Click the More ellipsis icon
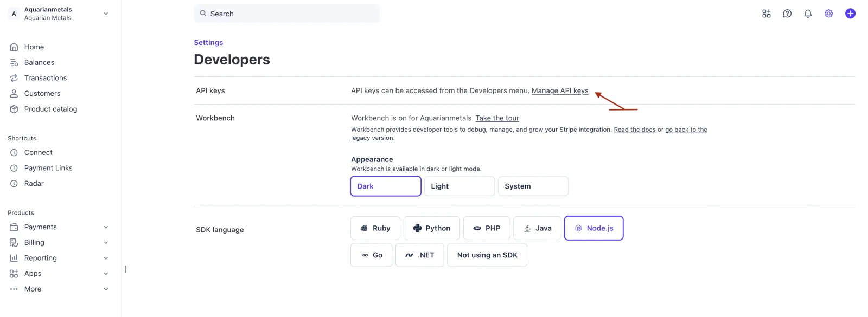The height and width of the screenshot is (317, 868). [x=14, y=289]
